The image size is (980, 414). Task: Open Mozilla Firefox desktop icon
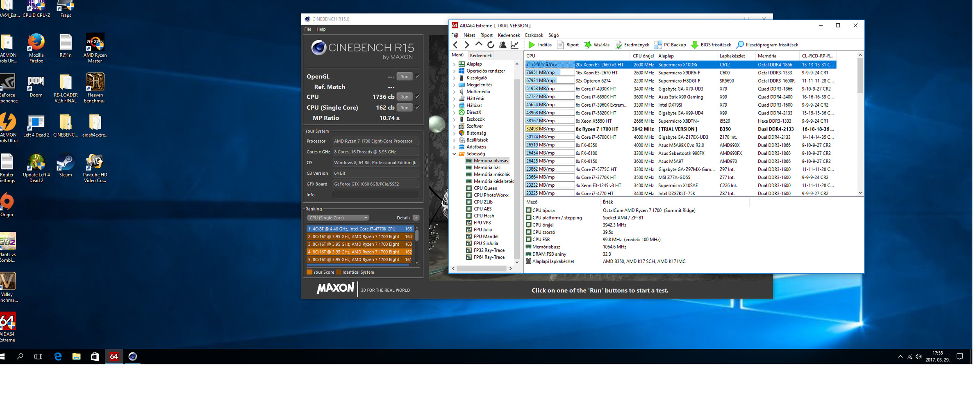[36, 48]
